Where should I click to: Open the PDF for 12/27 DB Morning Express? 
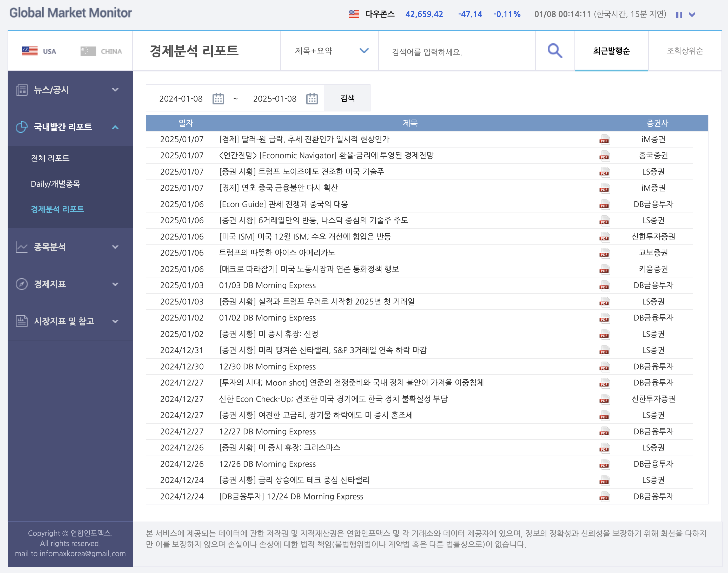(x=605, y=432)
